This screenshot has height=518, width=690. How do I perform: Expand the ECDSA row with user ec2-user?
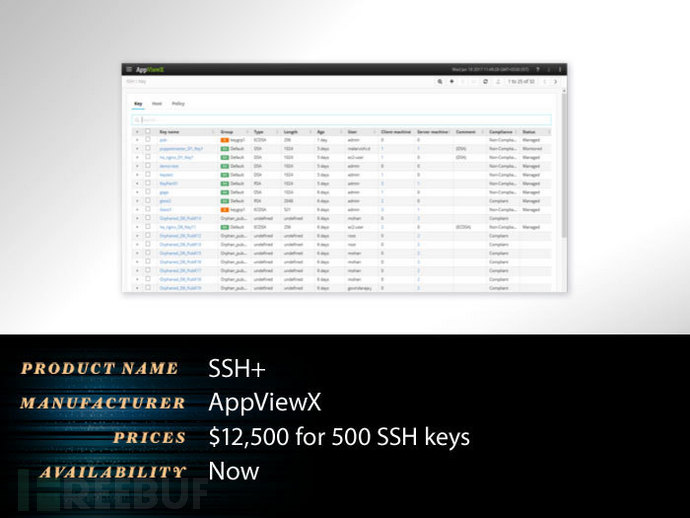coord(137,228)
